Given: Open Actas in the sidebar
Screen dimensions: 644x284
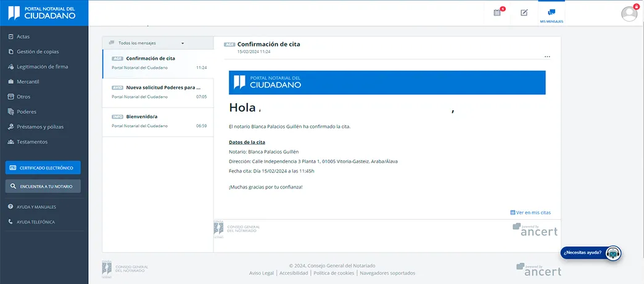Looking at the screenshot, I should pyautogui.click(x=23, y=36).
